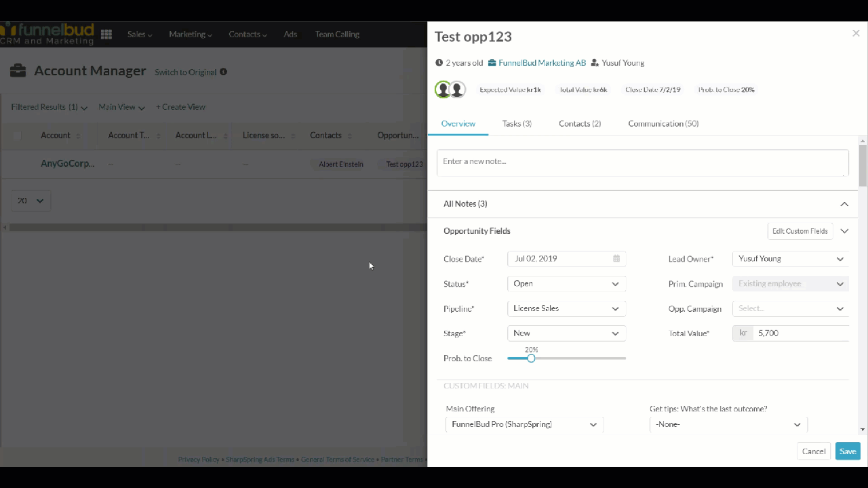Open the Prim. Campaign dropdown
Screen dimensions: 868x488
[791, 284]
